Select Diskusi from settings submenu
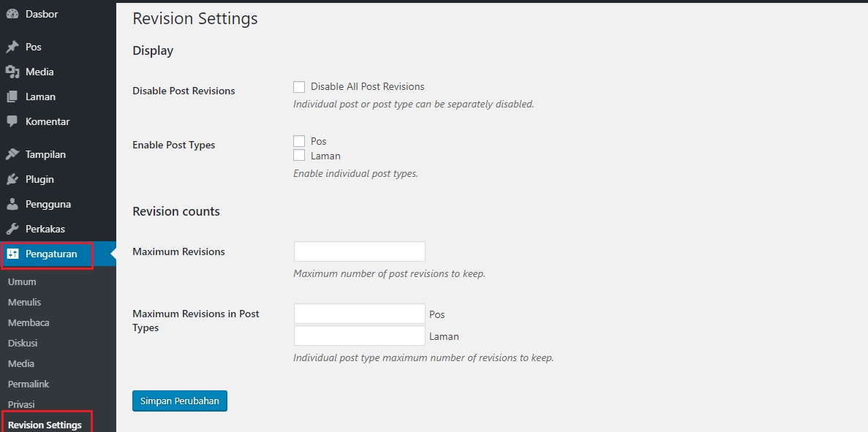The width and height of the screenshot is (868, 432). click(x=22, y=343)
